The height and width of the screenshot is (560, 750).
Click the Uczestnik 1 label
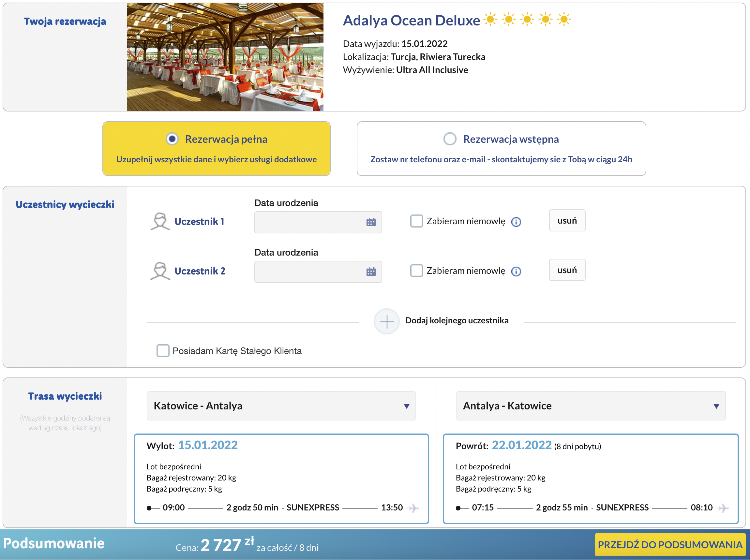pos(199,222)
